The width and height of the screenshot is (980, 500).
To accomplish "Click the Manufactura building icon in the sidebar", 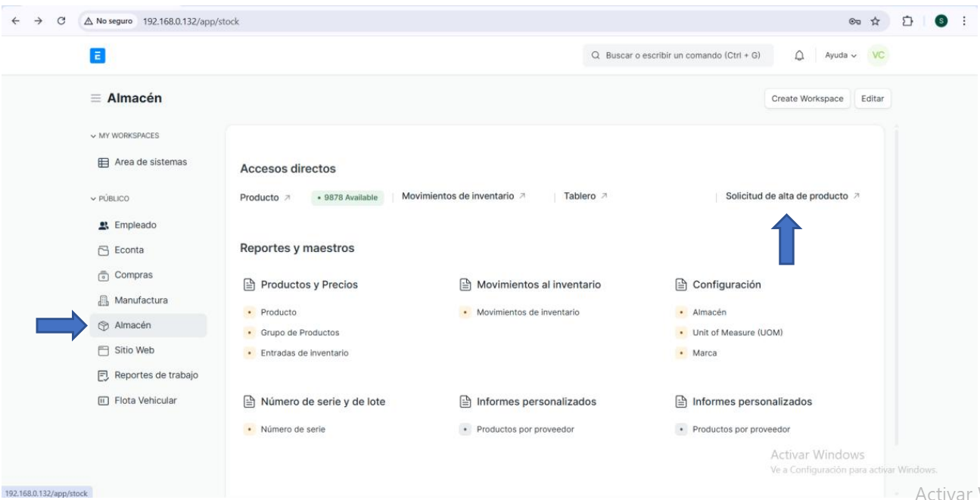I will tap(104, 300).
